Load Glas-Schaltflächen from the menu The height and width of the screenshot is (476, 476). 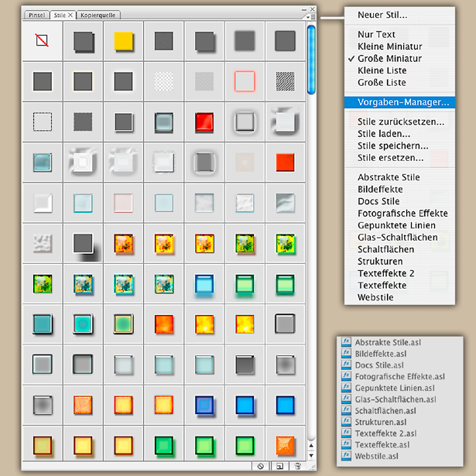tap(399, 238)
